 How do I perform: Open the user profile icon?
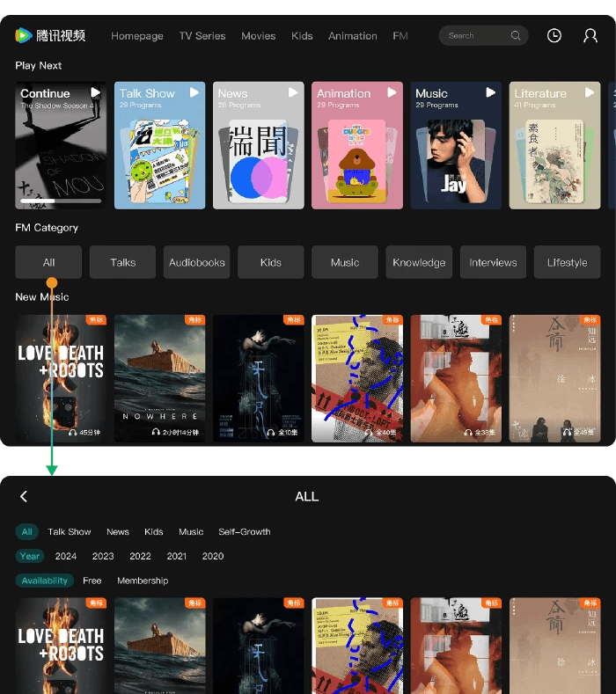[x=590, y=35]
